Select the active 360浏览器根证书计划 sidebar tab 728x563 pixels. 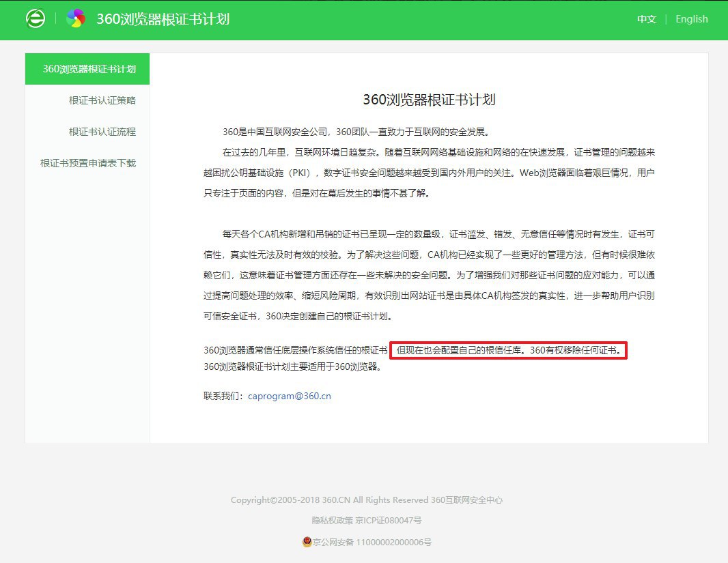click(88, 69)
